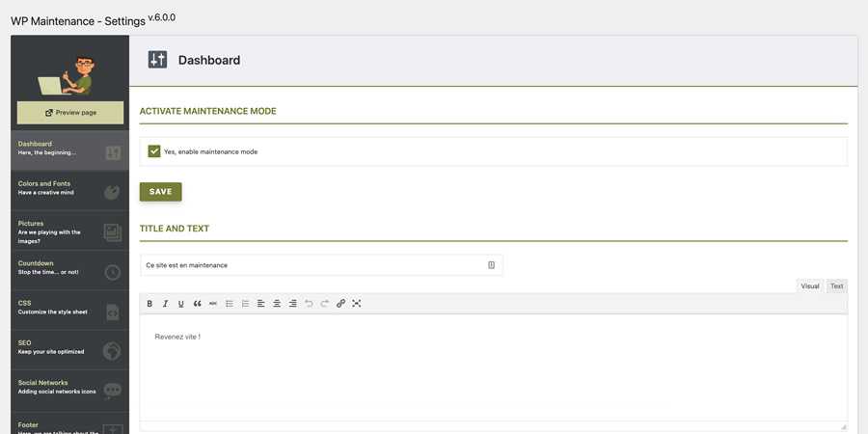Switch editor to the Text tab
This screenshot has width=868, height=434.
(836, 285)
